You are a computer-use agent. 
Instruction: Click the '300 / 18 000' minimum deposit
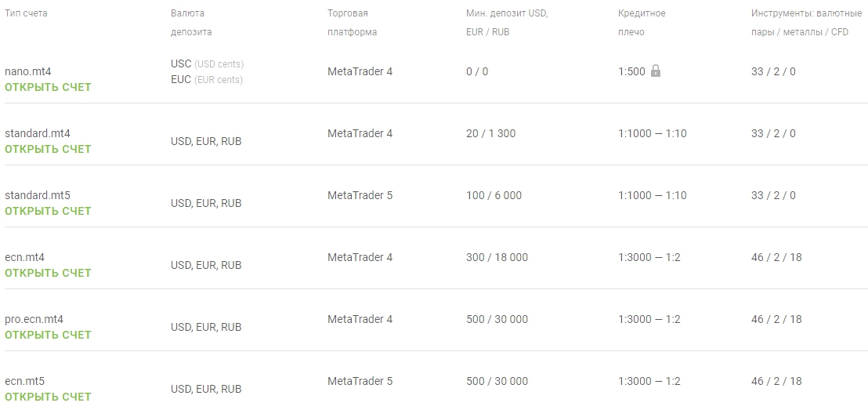click(497, 257)
